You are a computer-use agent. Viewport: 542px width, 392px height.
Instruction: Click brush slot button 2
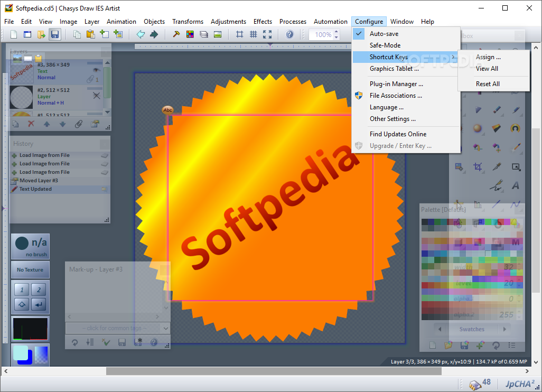39,290
